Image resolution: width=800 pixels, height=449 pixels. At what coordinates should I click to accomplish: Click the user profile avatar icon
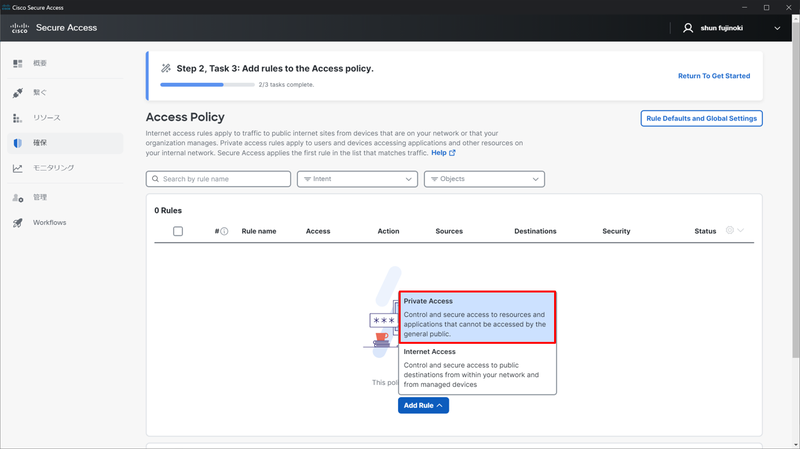tap(688, 28)
